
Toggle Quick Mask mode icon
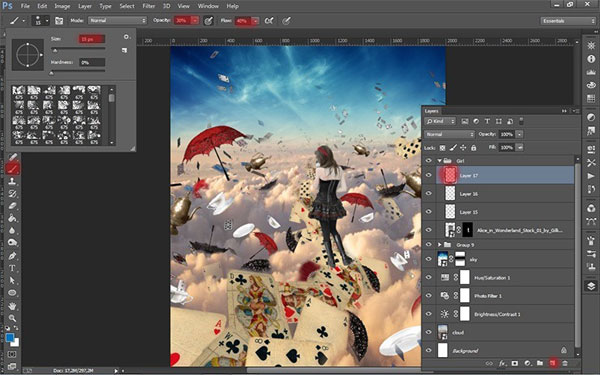click(12, 354)
